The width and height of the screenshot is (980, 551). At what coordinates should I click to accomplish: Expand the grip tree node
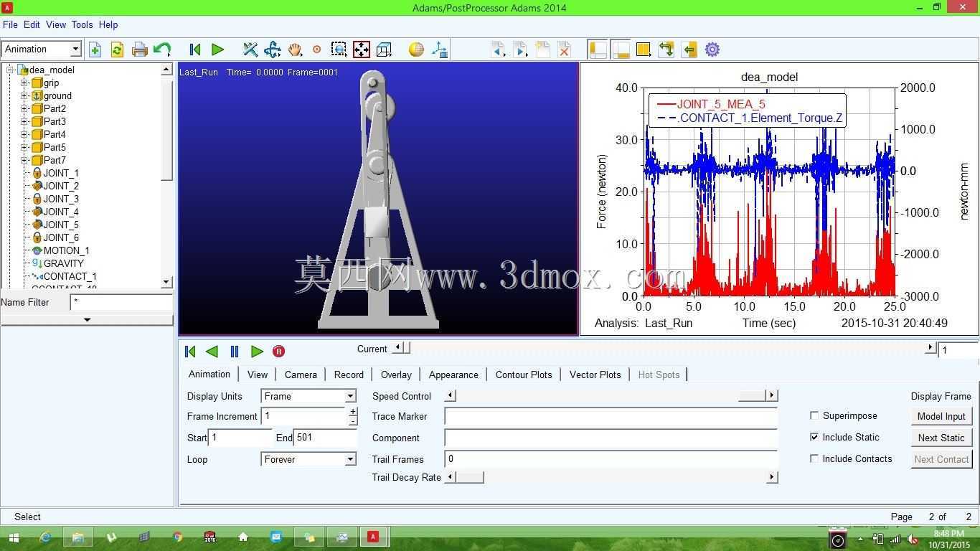pos(24,83)
